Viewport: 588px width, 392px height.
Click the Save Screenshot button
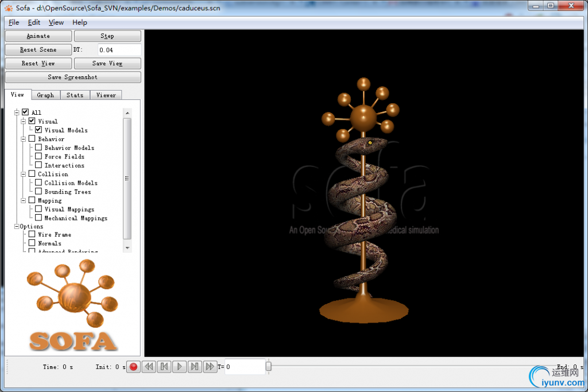click(73, 77)
